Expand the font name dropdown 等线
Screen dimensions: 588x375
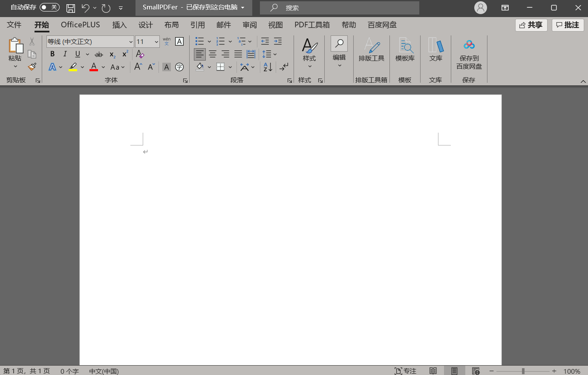(131, 42)
